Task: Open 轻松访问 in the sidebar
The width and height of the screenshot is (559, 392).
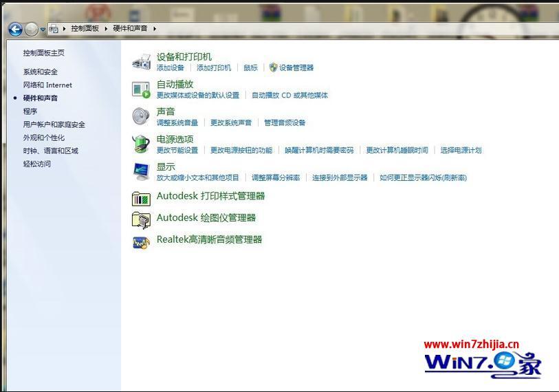Action: 36,164
